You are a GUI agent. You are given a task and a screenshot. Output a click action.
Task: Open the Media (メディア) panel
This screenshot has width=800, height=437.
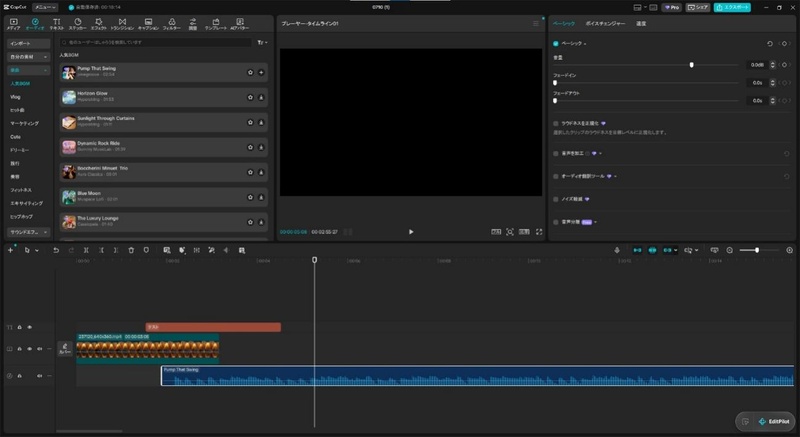14,24
